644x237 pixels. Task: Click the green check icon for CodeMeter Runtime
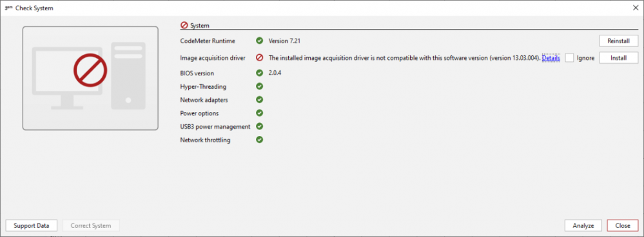tap(259, 41)
